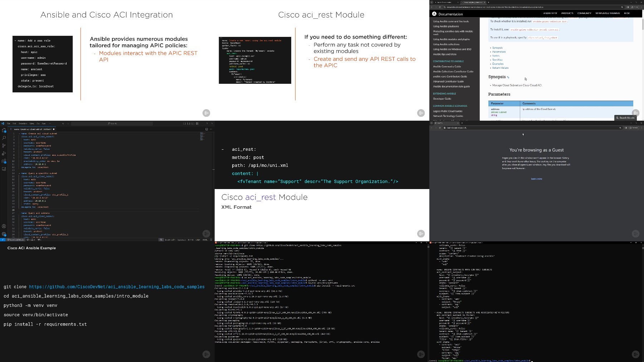Open the tab search dropdown in Guest browser
Viewport: 644px width, 362px height.
(x=431, y=123)
